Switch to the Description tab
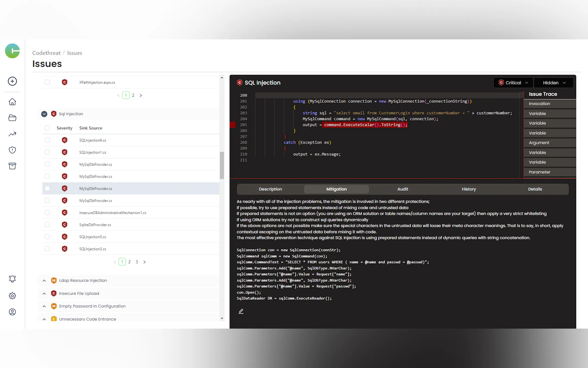The width and height of the screenshot is (588, 368). [x=270, y=189]
